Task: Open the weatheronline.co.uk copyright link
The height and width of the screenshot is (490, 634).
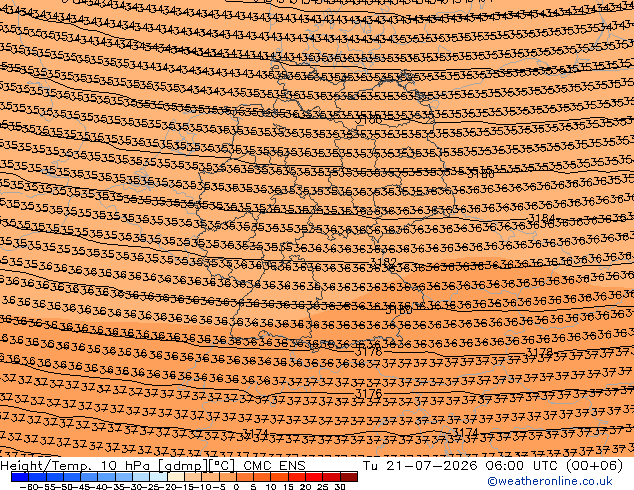Action: (x=550, y=481)
